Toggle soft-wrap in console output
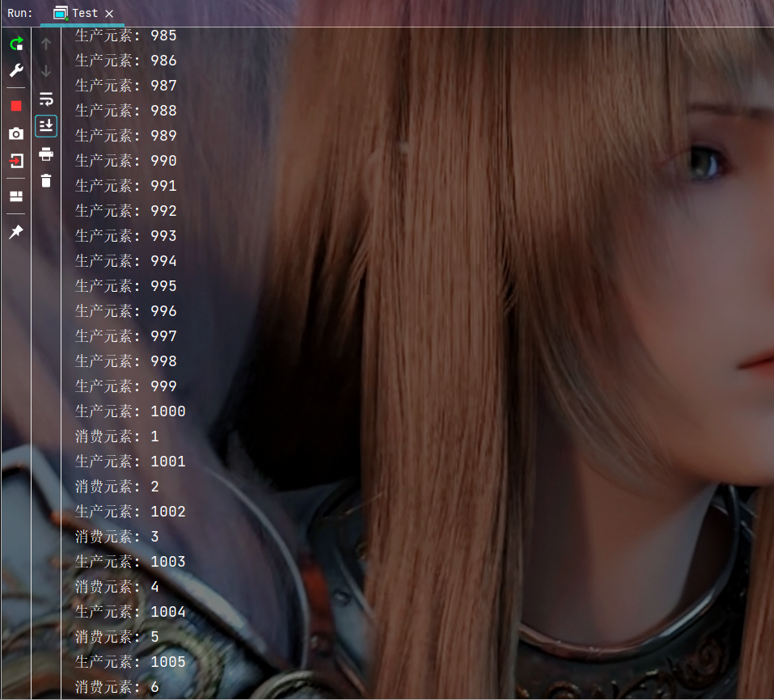774x700 pixels. pos(46,99)
